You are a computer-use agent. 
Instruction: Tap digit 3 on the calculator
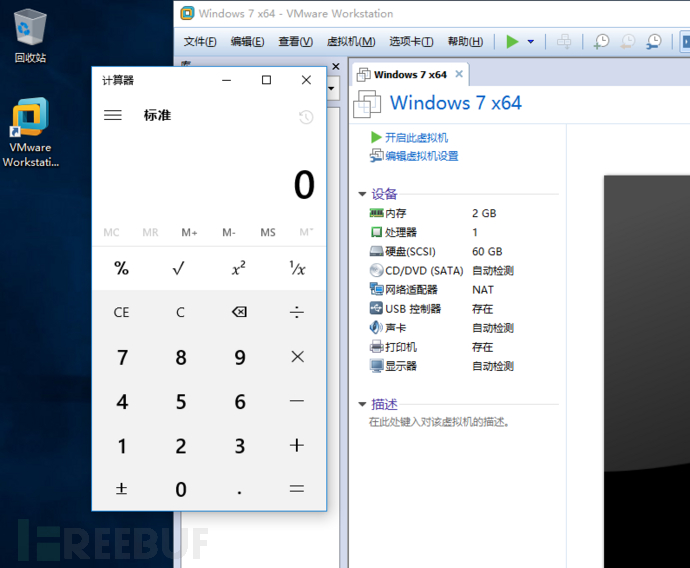click(x=239, y=445)
